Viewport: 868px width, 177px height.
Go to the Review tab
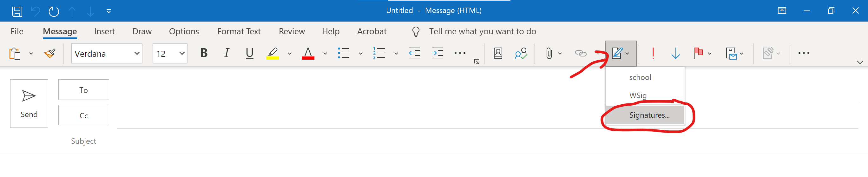(292, 31)
